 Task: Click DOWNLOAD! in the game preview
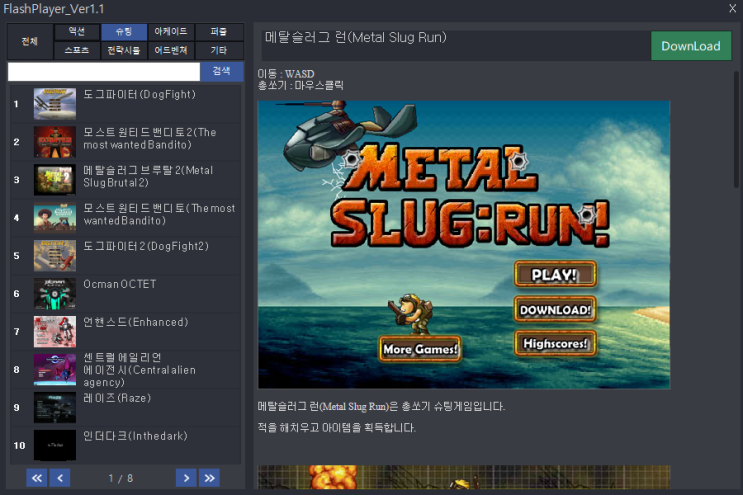point(555,310)
